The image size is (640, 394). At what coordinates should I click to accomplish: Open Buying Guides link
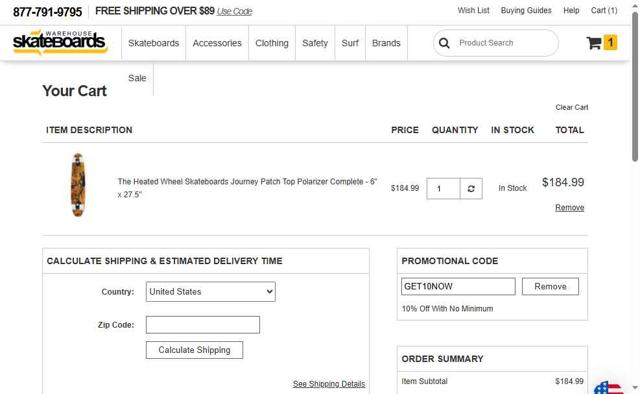(526, 11)
